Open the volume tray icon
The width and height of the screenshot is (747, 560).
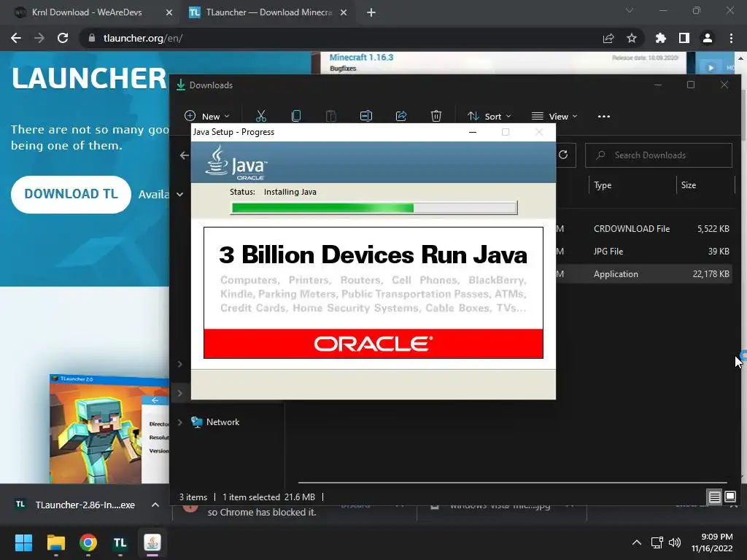[x=675, y=542]
